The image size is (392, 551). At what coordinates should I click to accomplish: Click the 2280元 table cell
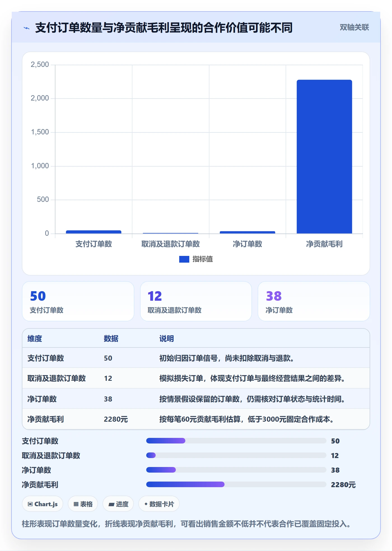[x=116, y=419]
